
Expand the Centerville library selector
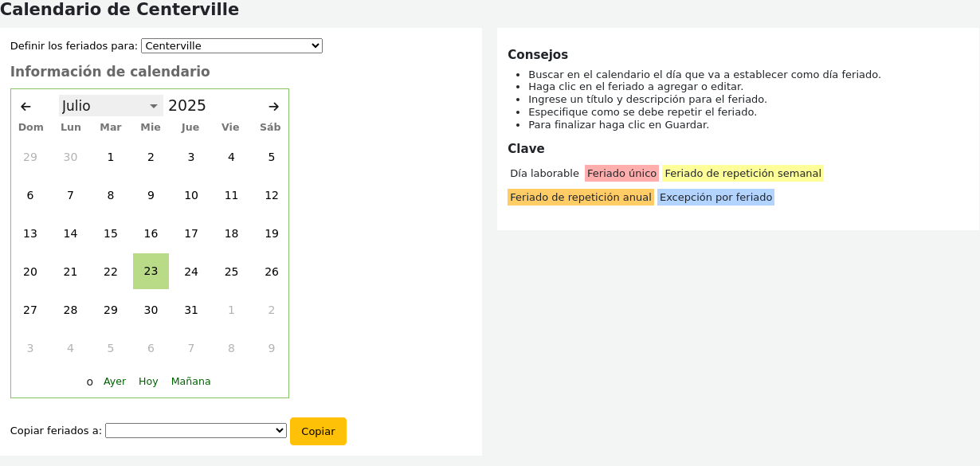pyautogui.click(x=231, y=46)
